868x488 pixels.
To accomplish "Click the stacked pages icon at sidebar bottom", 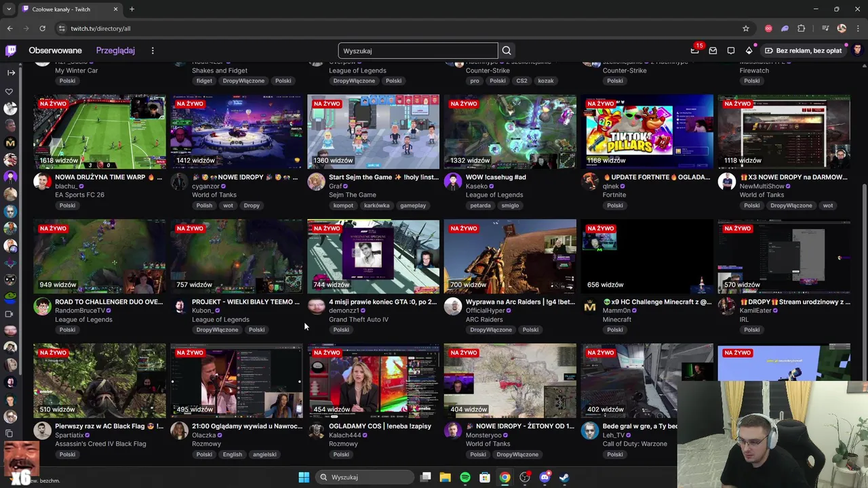I will (9, 433).
